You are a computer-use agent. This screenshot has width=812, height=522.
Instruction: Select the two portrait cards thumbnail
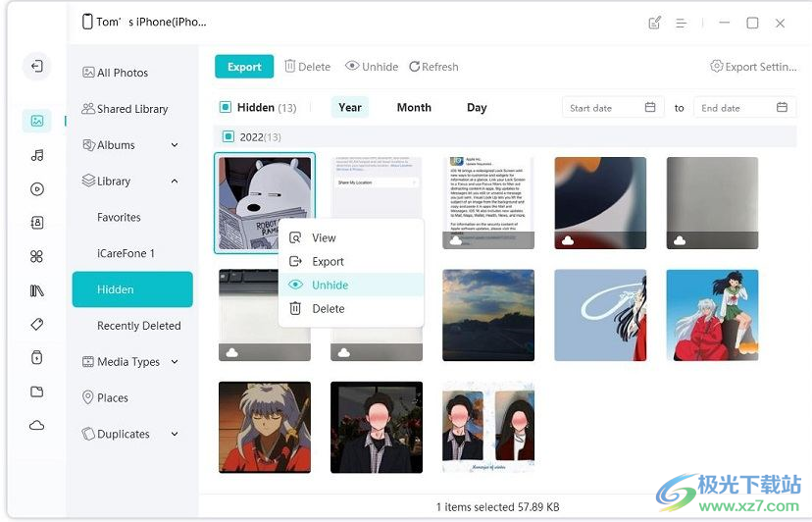click(x=487, y=427)
